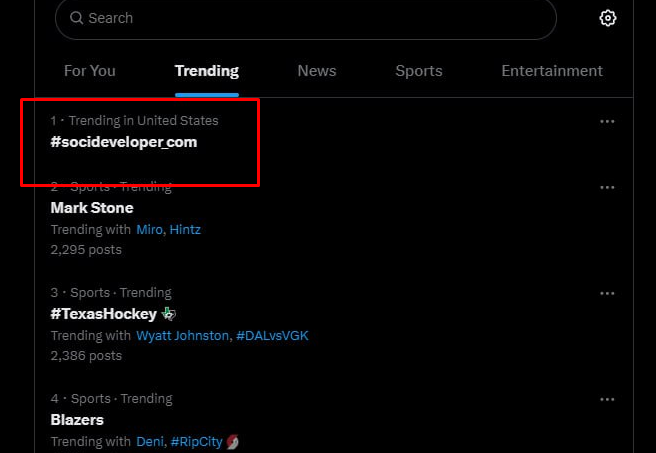656x453 pixels.
Task: Click the search magnifier icon
Action: 76,18
